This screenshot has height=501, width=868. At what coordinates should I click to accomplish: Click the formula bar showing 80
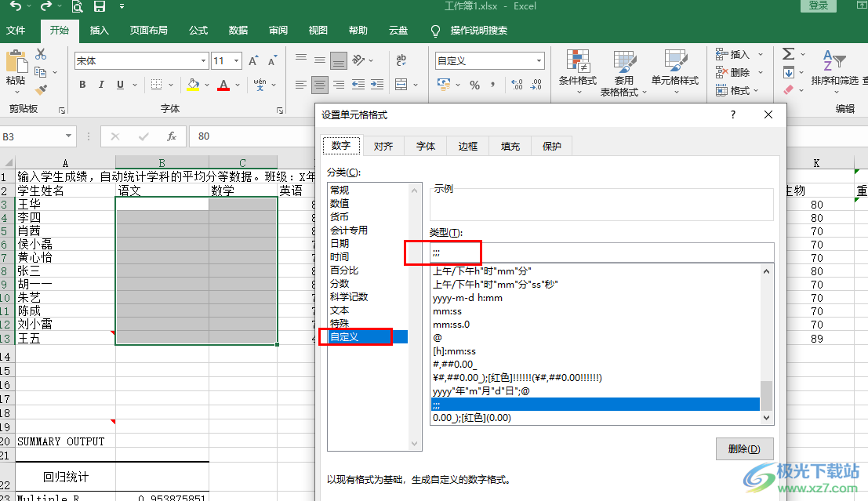coord(252,136)
